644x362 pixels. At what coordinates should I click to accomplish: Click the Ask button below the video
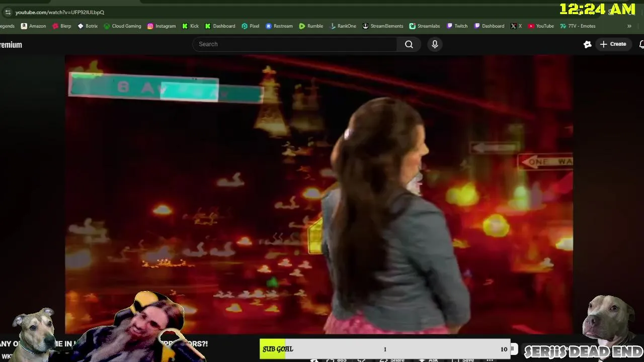(x=428, y=359)
